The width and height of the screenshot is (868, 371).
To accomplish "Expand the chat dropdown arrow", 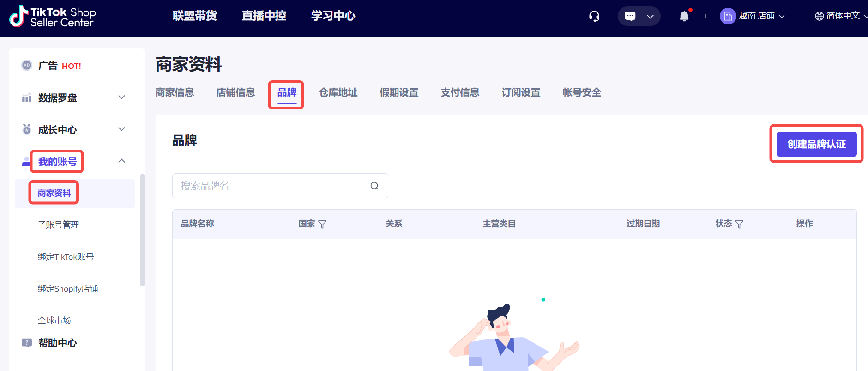I will tap(650, 17).
